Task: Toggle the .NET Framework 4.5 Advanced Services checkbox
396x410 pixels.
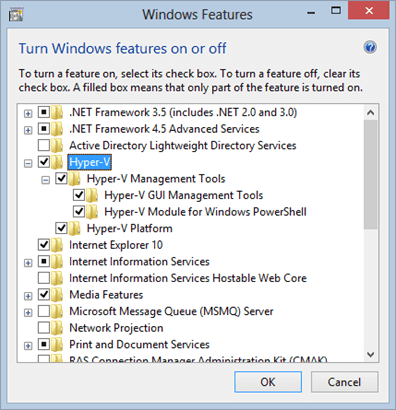Action: (44, 128)
